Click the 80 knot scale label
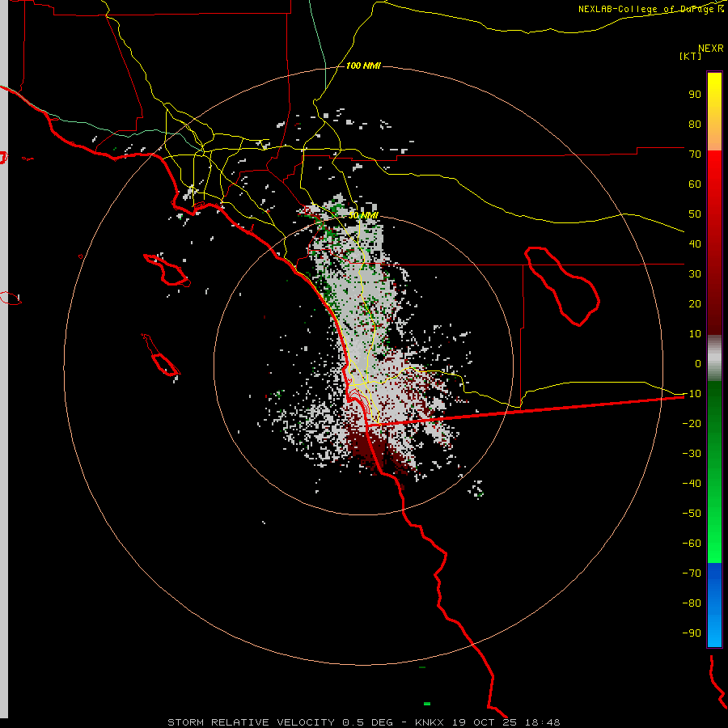Image resolution: width=728 pixels, height=728 pixels. point(695,124)
